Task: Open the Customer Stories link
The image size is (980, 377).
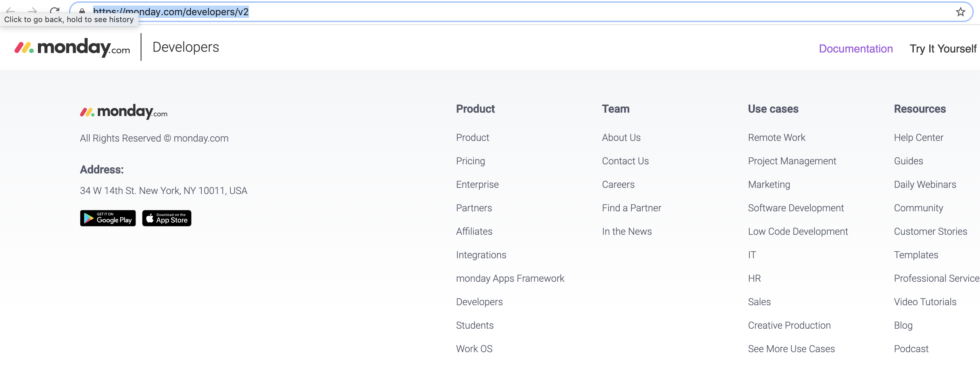Action: point(930,232)
